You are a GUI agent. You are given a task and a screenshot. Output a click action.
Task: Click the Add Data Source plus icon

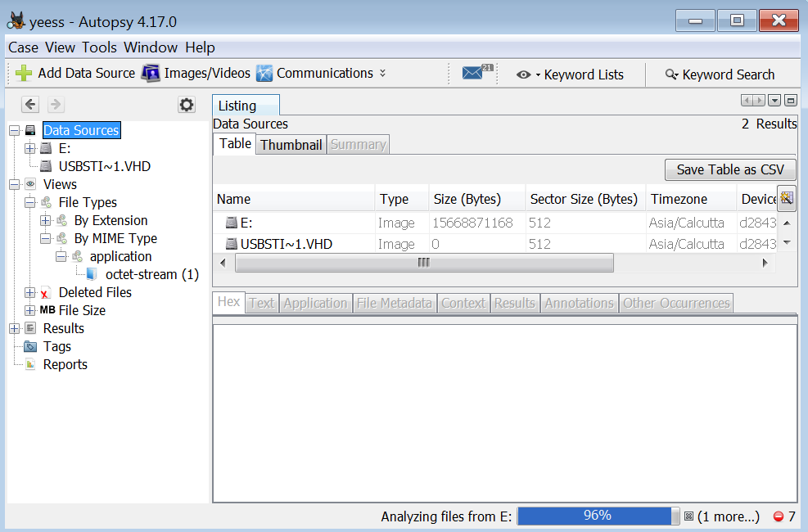[24, 74]
